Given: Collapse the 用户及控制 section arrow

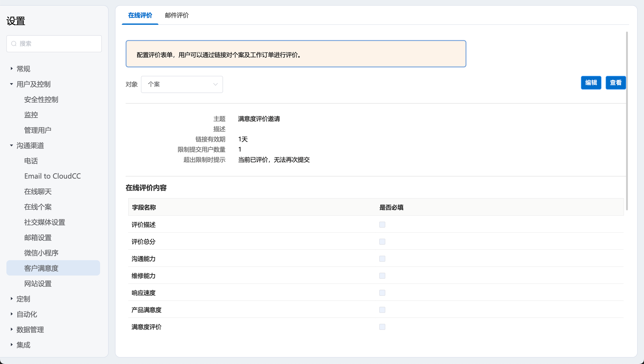Looking at the screenshot, I should [x=12, y=84].
